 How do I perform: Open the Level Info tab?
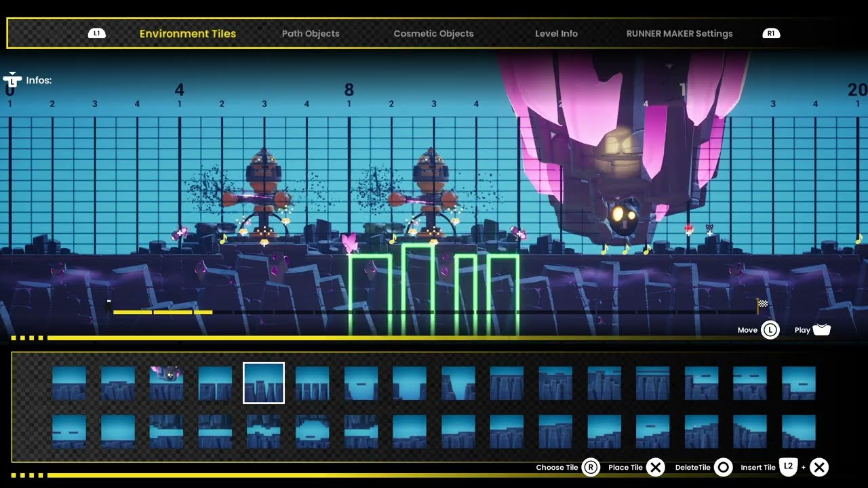click(x=556, y=33)
